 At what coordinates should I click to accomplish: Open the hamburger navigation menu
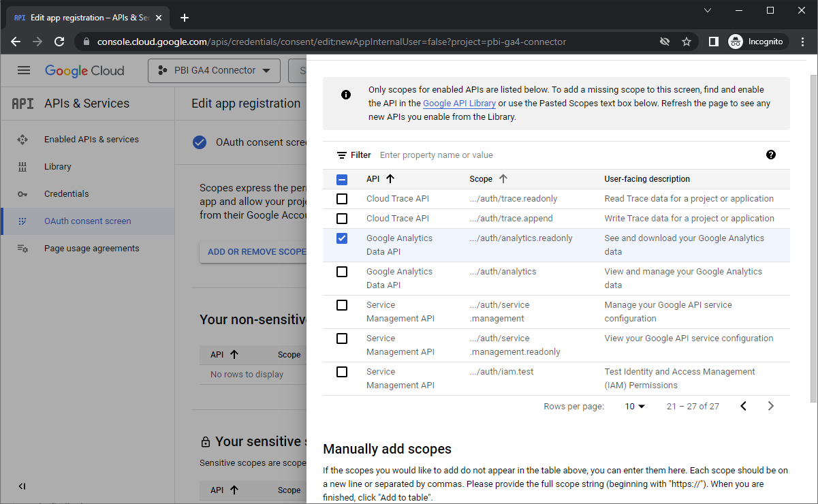[x=24, y=70]
